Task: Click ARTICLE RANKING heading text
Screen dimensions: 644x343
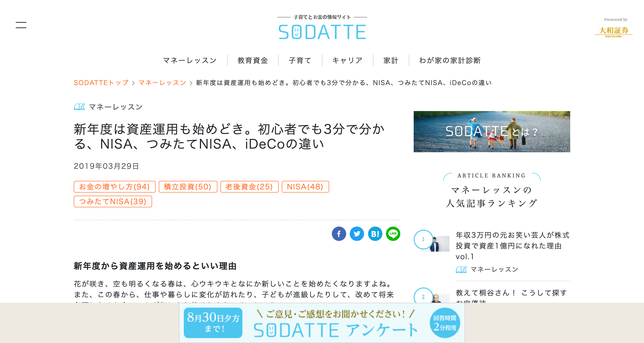Action: point(492,176)
